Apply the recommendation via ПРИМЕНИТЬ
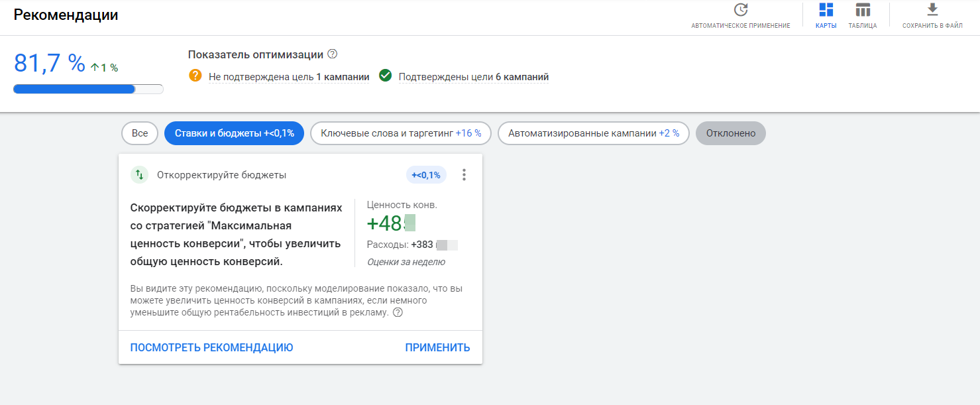 (x=437, y=347)
